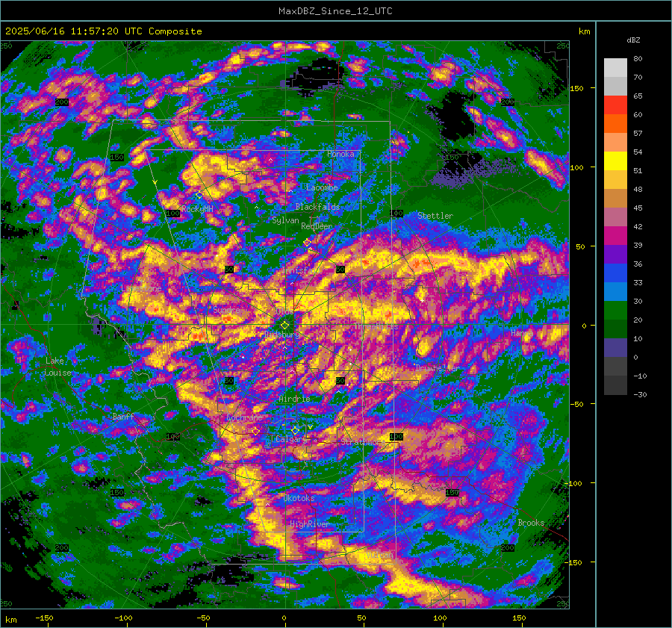
Task: Click the yellow diamond marker under Cochrane
Action: coord(256,432)
